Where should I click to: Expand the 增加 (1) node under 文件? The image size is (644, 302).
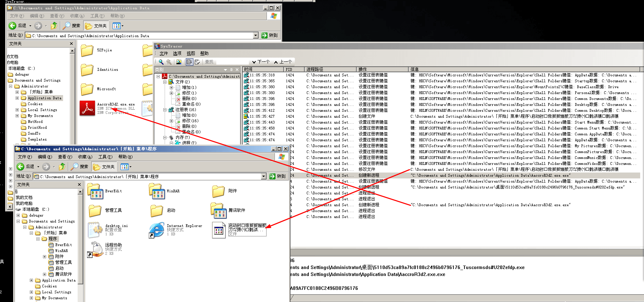[x=171, y=87]
